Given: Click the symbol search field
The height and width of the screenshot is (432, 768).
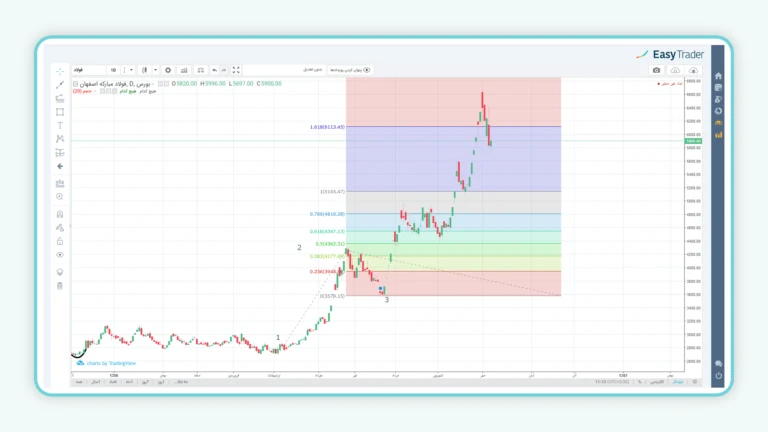Looking at the screenshot, I should click(89, 70).
